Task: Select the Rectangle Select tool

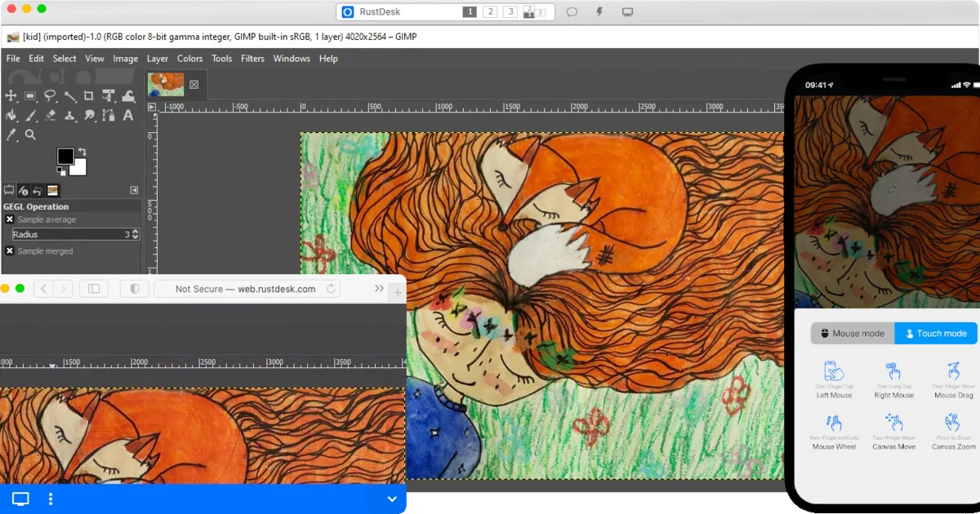Action: coord(30,96)
